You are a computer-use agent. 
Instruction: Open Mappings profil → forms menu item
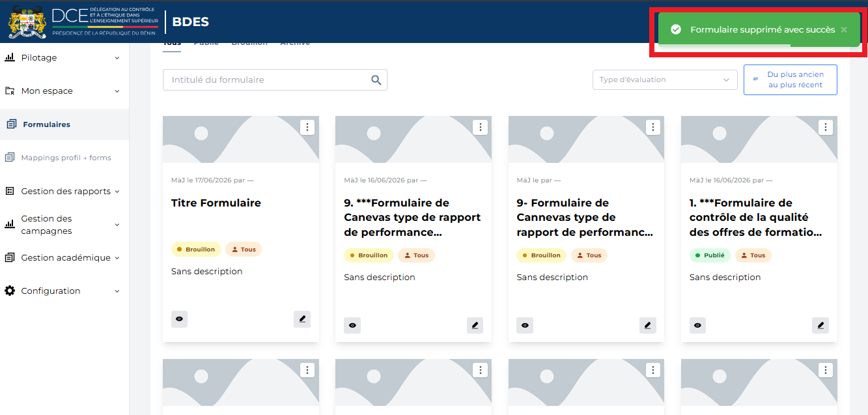click(64, 158)
